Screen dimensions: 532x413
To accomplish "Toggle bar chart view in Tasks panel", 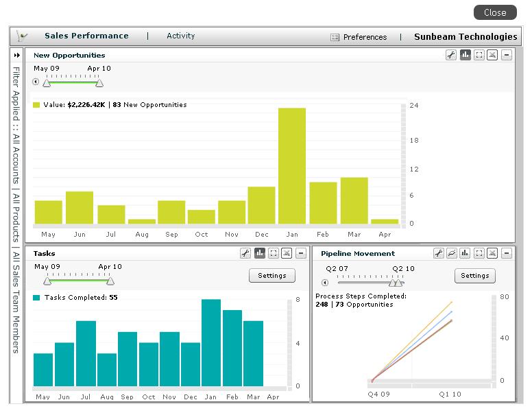I will (x=259, y=253).
